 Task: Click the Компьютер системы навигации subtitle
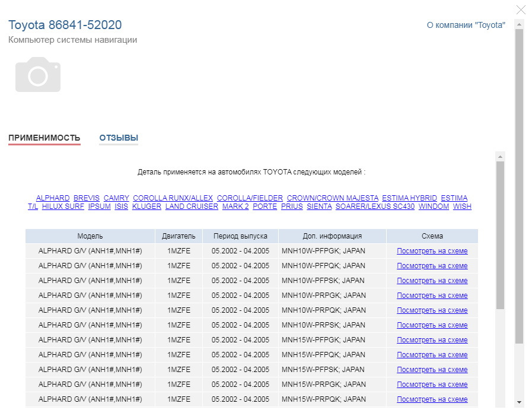[x=72, y=40]
